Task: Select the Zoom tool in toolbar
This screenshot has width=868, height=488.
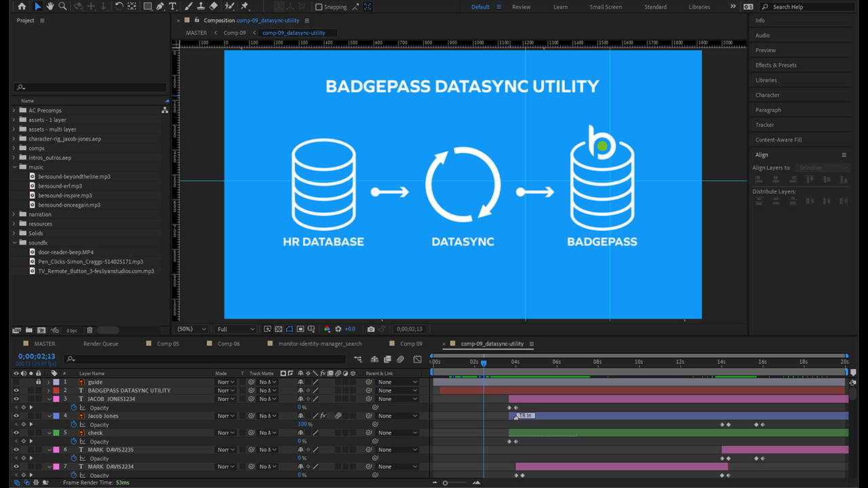Action: (x=62, y=6)
